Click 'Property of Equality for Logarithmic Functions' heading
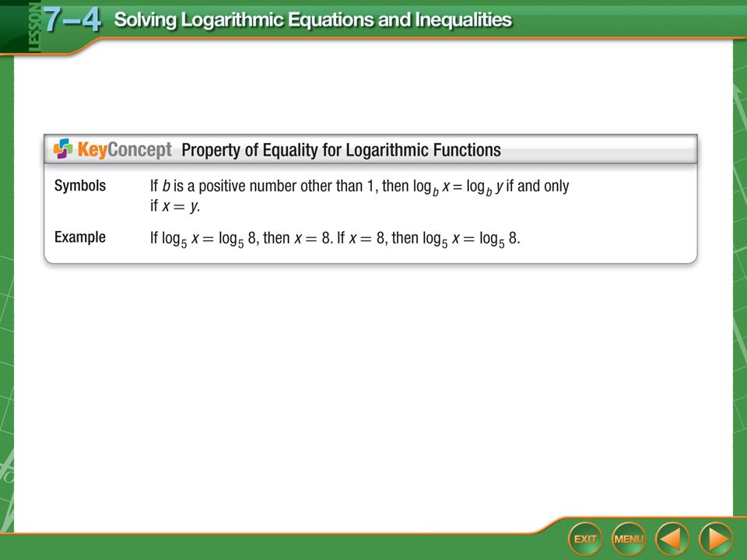747x560 pixels. [x=341, y=150]
